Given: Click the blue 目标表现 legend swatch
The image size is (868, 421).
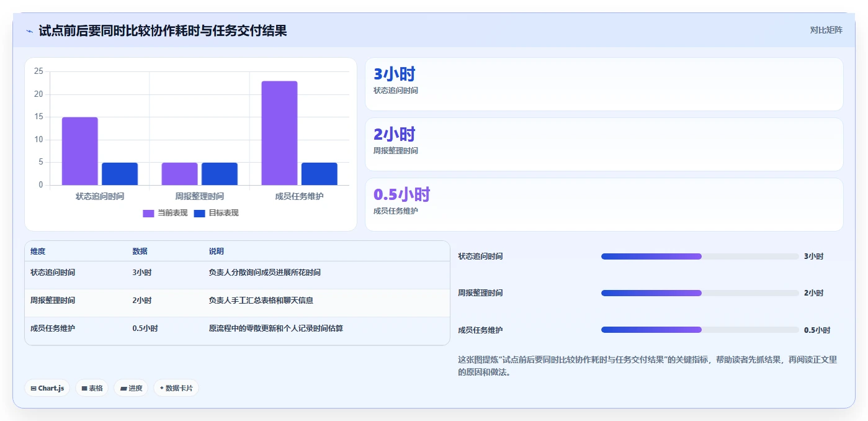Looking at the screenshot, I should pyautogui.click(x=199, y=213).
